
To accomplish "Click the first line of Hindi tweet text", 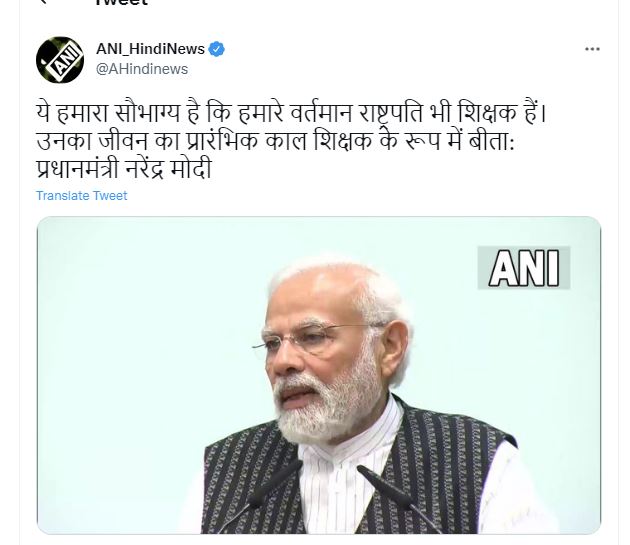I will click(292, 113).
